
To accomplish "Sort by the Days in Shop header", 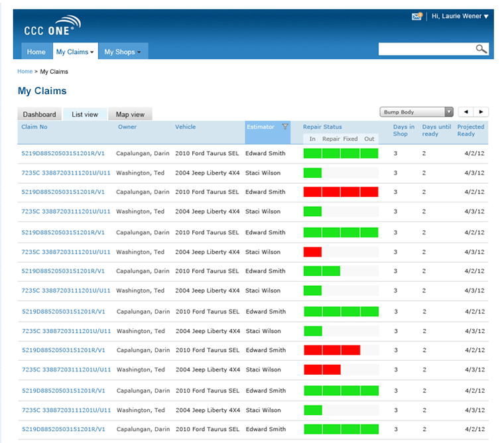I will (x=404, y=130).
